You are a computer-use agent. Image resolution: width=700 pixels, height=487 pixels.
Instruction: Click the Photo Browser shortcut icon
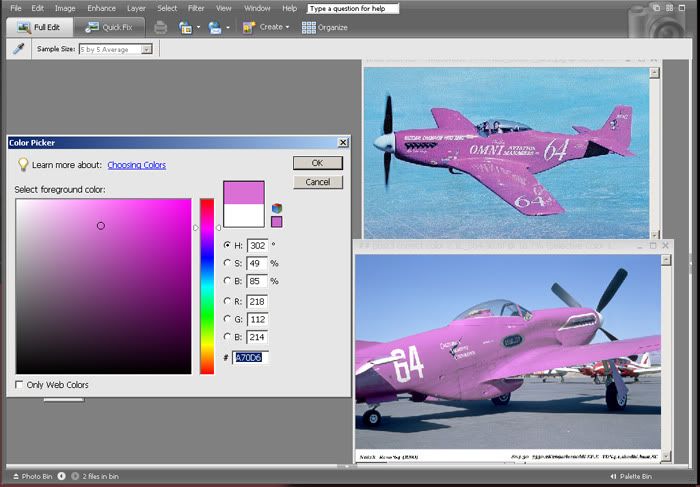pos(185,28)
